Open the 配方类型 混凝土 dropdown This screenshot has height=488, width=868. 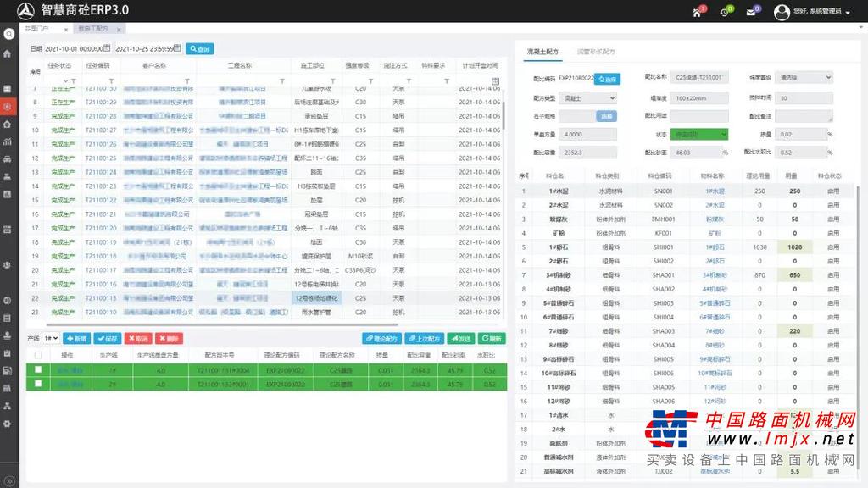pyautogui.click(x=587, y=98)
